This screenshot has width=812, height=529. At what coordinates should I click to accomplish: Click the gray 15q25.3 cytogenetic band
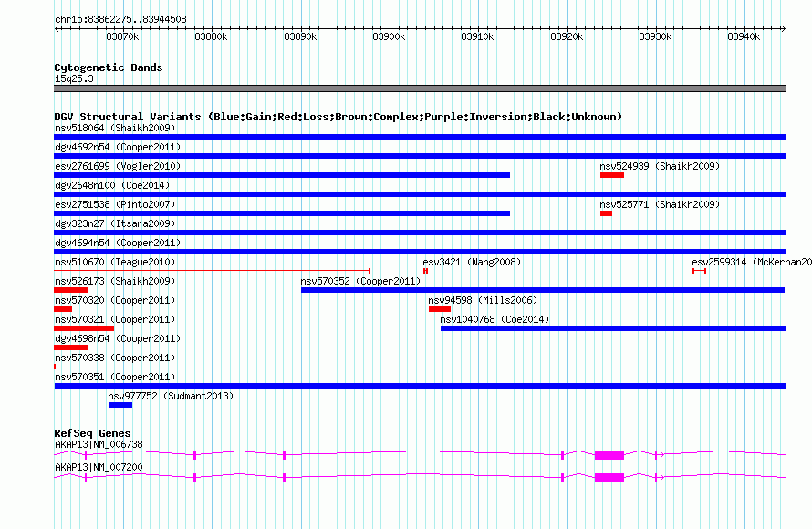[420, 88]
